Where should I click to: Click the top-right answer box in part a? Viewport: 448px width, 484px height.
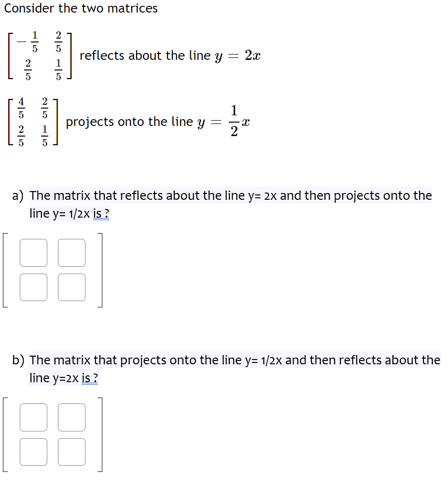[71, 252]
